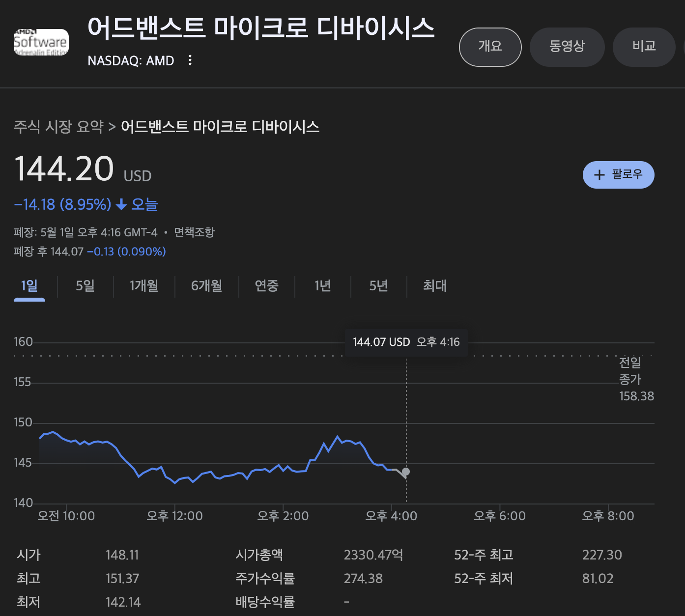Click the 배당수익률 label
The height and width of the screenshot is (616, 685).
click(265, 602)
